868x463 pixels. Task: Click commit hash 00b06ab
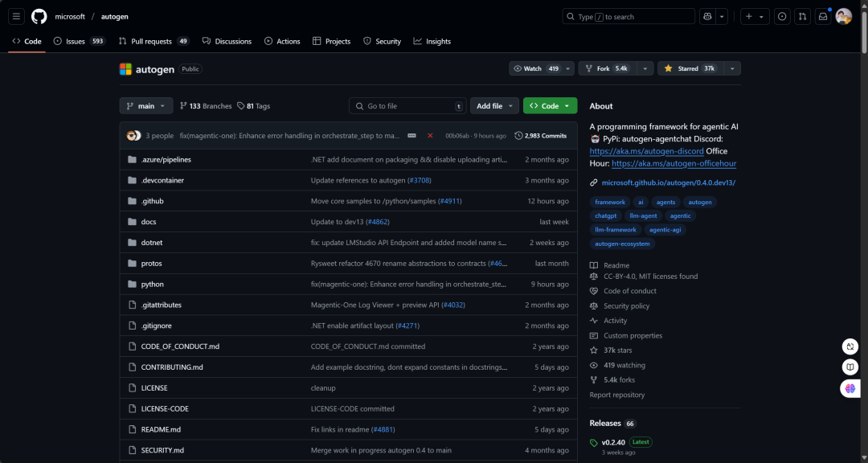tap(457, 136)
